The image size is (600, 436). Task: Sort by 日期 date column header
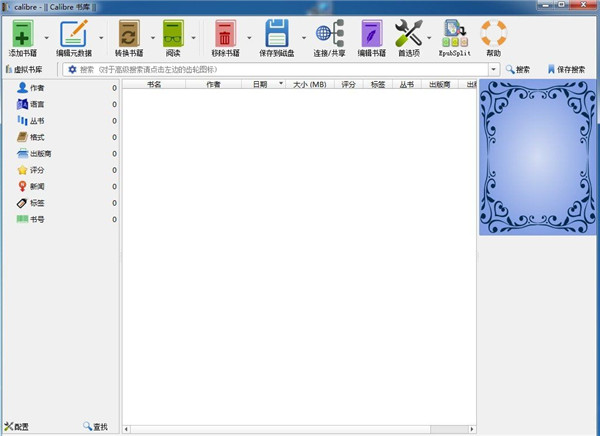[264, 84]
